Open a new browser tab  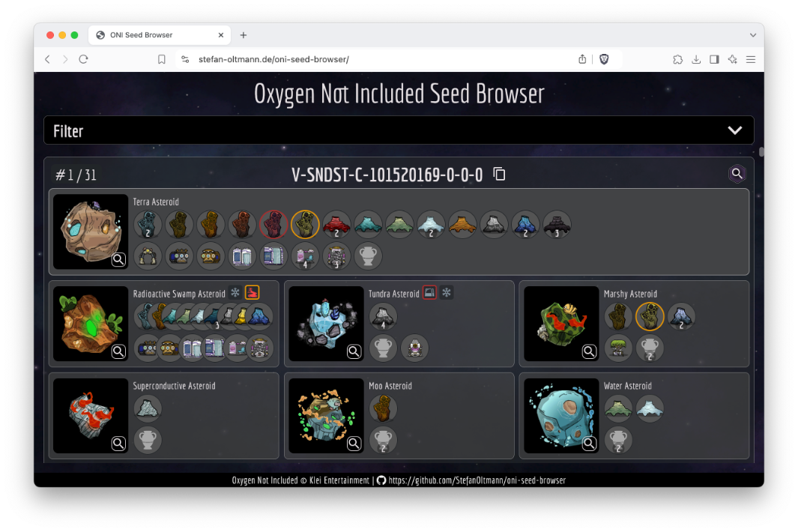click(x=244, y=35)
